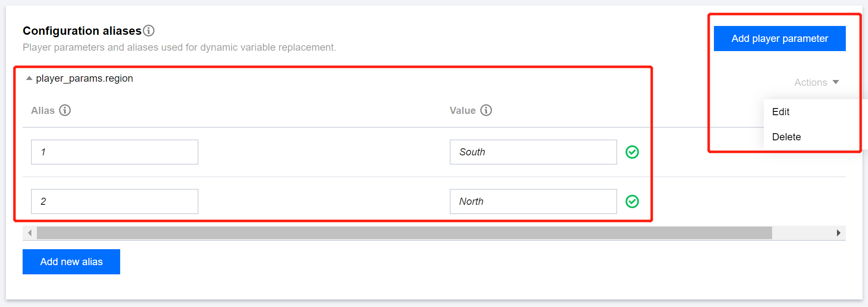Click the Alias column info icon
The image size is (868, 307).
pyautogui.click(x=65, y=110)
